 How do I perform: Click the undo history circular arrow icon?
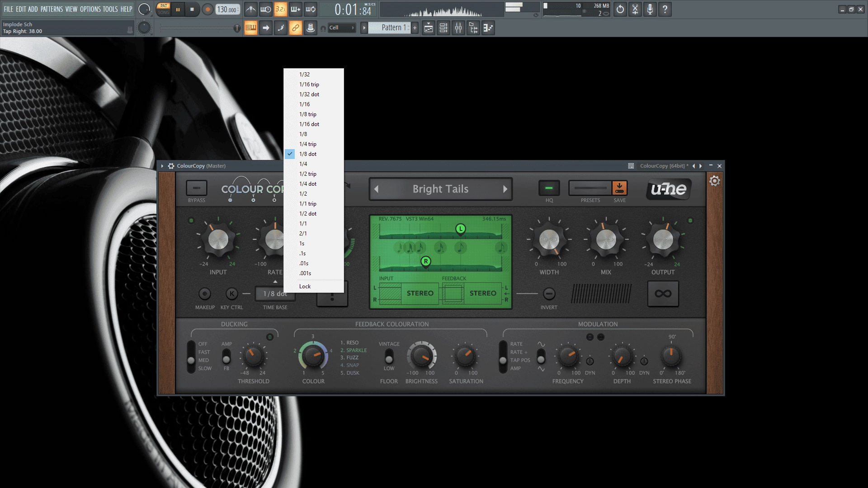pyautogui.click(x=620, y=9)
